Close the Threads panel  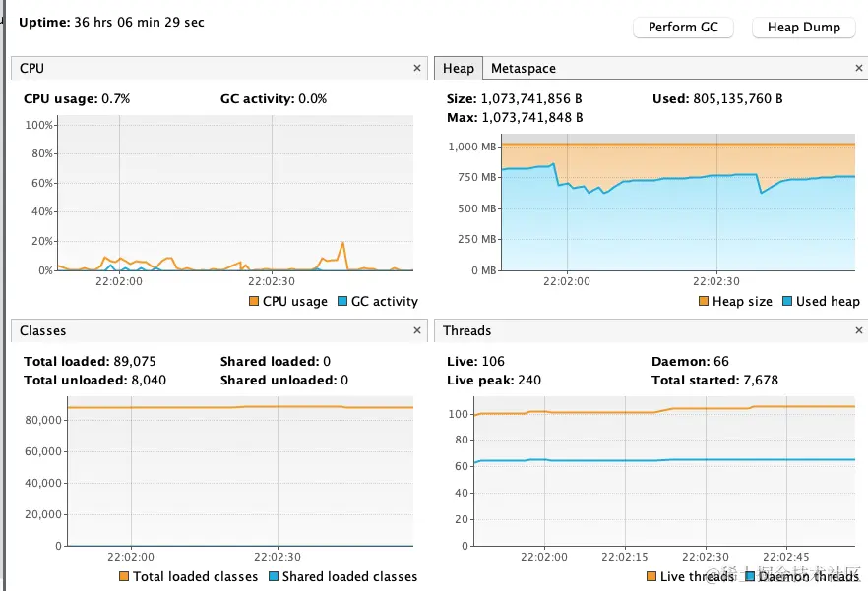click(859, 331)
